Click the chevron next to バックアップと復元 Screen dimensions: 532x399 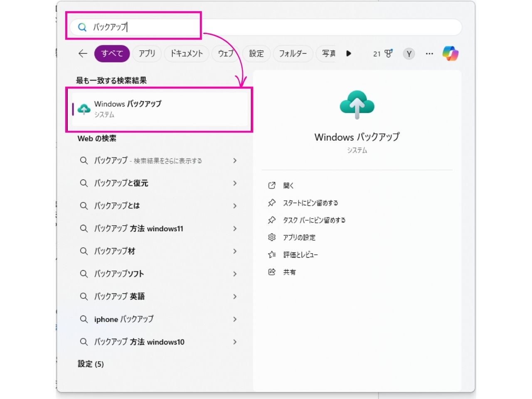tap(235, 183)
